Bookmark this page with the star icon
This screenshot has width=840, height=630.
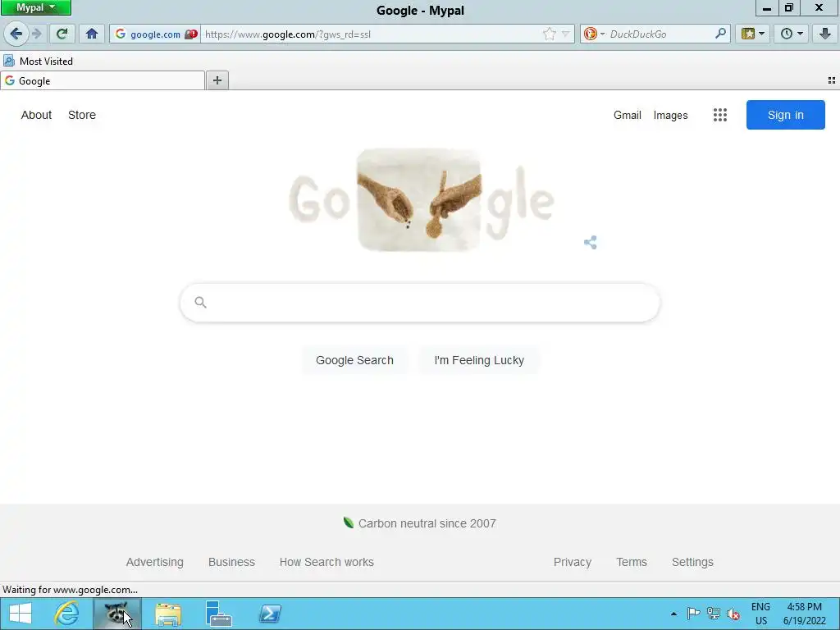point(549,34)
